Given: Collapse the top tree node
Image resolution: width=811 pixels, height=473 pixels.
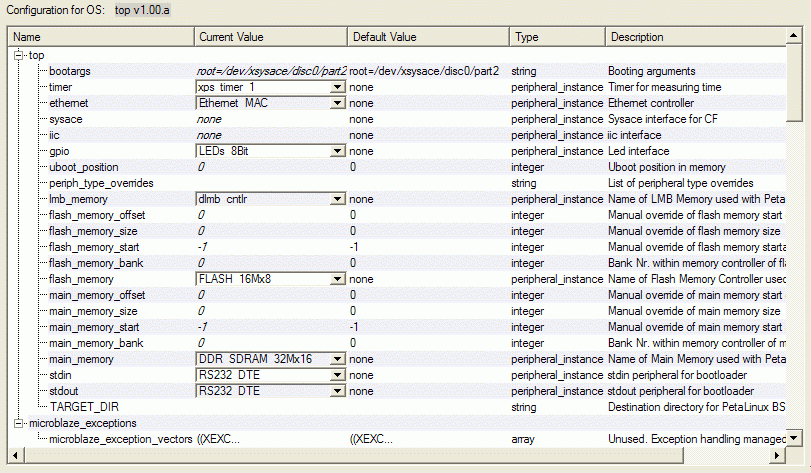Looking at the screenshot, I should pyautogui.click(x=20, y=55).
